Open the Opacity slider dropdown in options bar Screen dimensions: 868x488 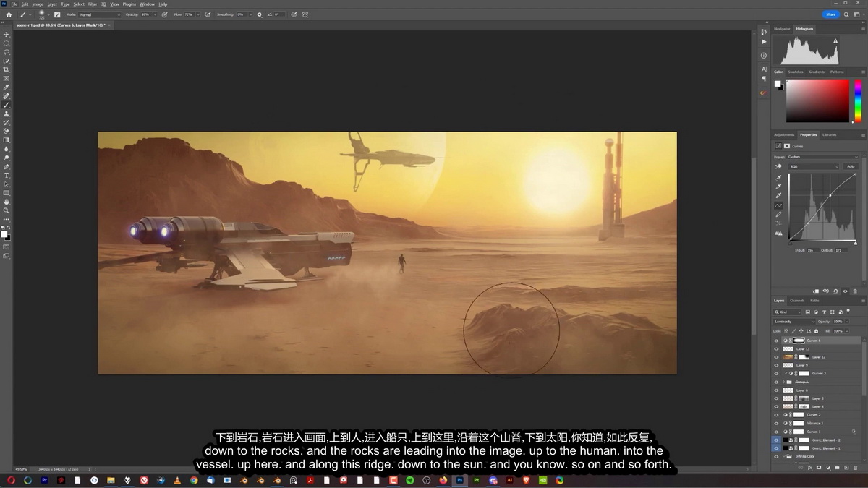point(156,14)
